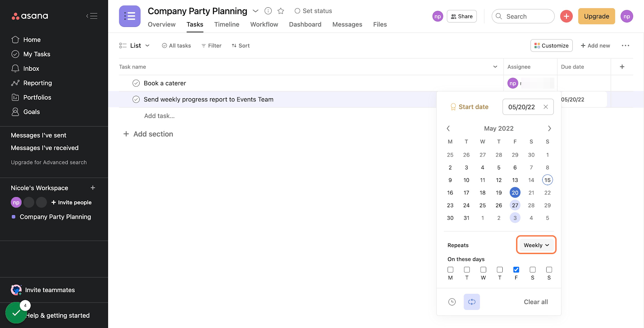Click Upgrade for Advanced search link
Viewport: 644px width, 328px height.
49,162
